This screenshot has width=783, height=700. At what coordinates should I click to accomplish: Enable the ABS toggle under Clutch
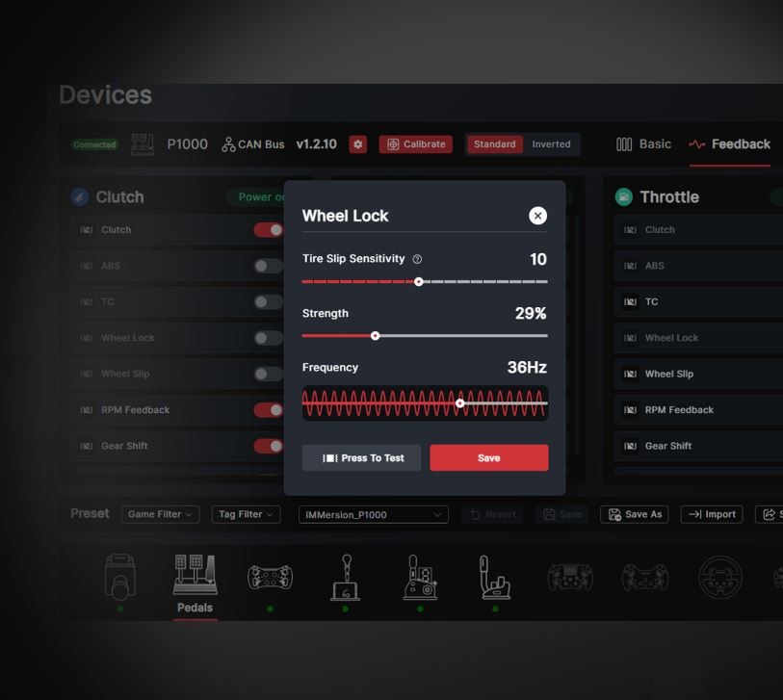point(268,266)
